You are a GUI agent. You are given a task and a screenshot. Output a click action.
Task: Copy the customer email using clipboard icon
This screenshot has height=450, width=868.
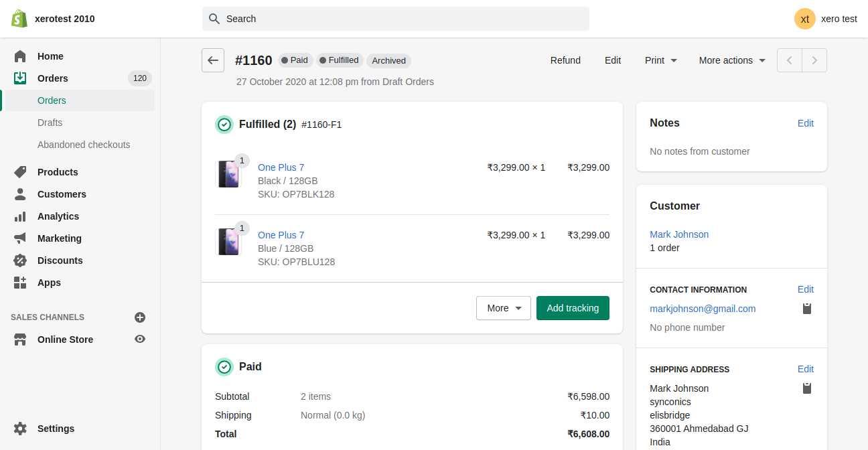click(807, 309)
